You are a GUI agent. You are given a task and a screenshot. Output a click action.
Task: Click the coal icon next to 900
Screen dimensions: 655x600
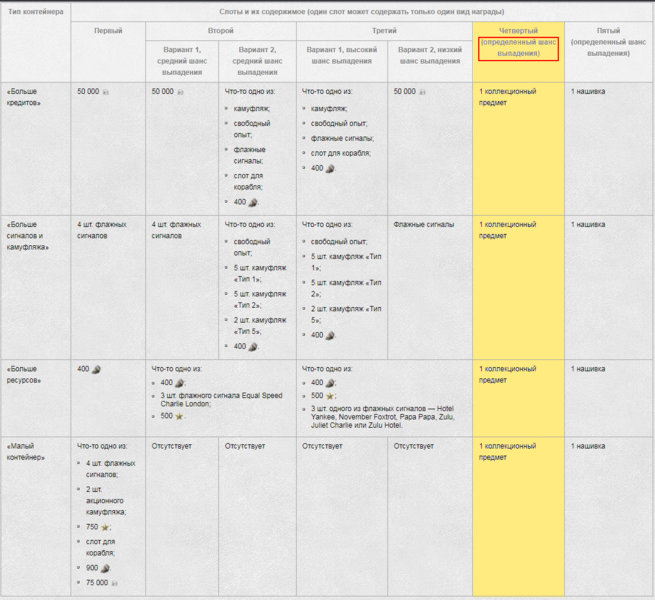105,568
